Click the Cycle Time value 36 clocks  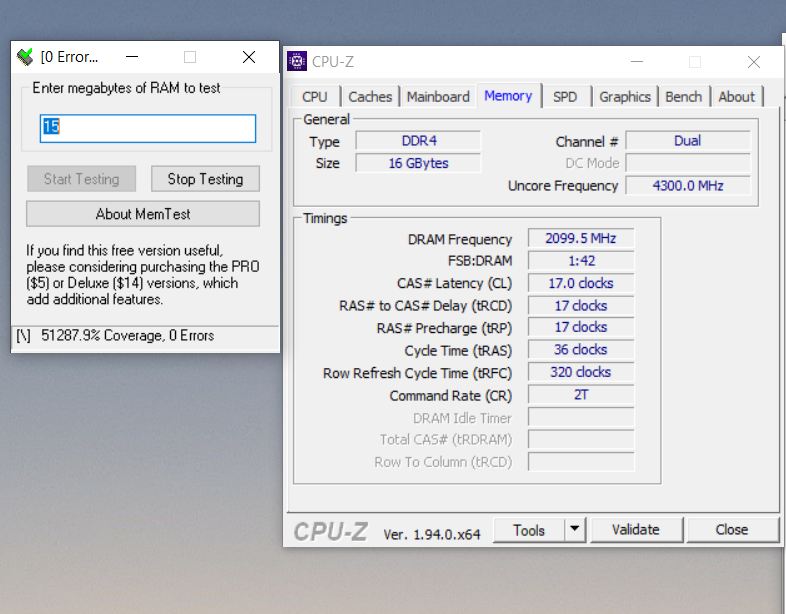pos(581,350)
